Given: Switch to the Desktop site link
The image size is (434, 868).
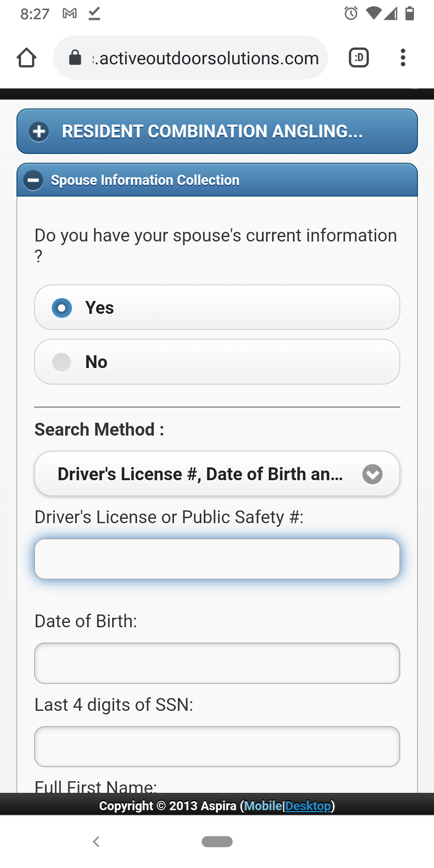Looking at the screenshot, I should coord(308,806).
